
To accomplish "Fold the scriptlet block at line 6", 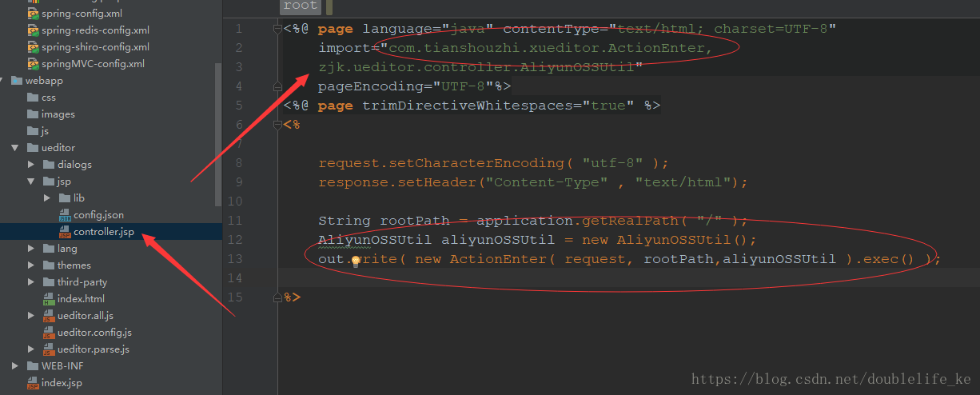I will point(278,125).
